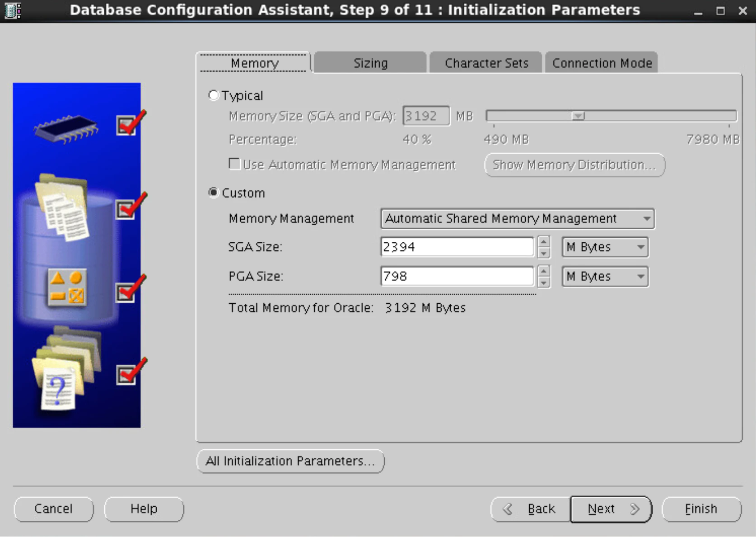
Task: Select the Custom radio button
Action: [213, 193]
